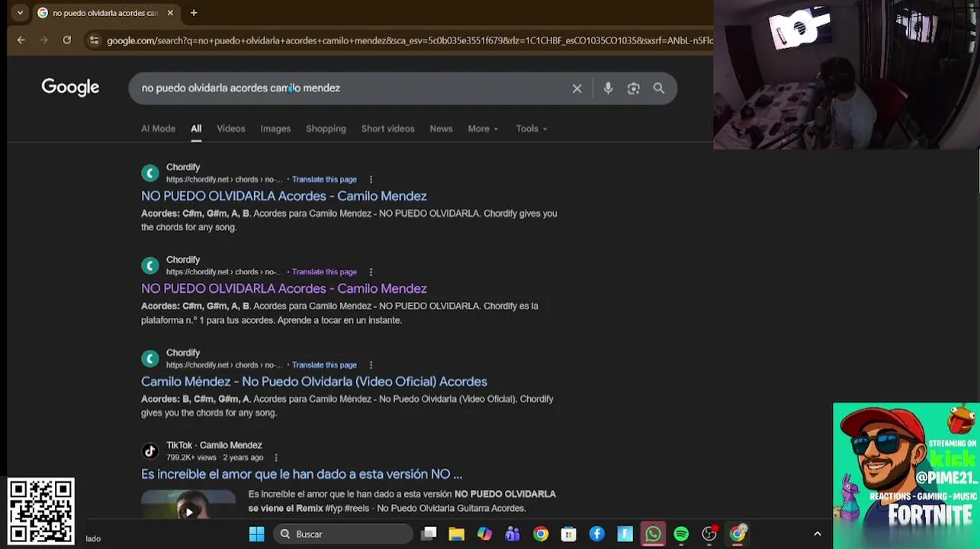
Task: Click in the Google search input field
Action: (351, 88)
